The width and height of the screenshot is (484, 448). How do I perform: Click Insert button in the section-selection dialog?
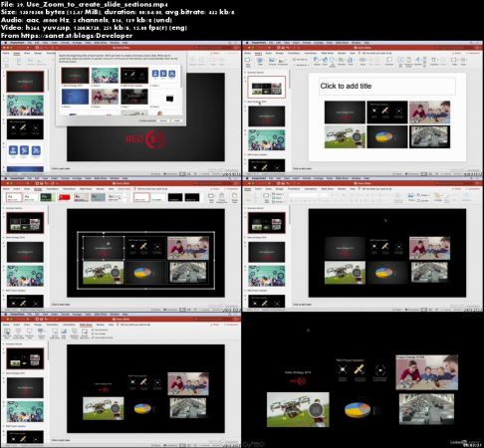(177, 120)
